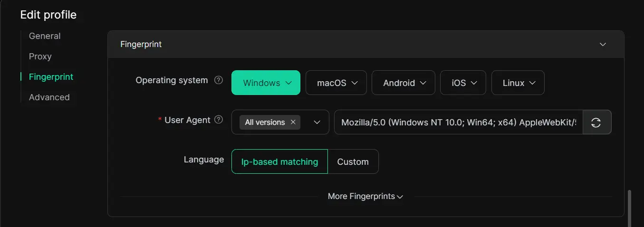This screenshot has width=644, height=227.
Task: Switch Language to Custom
Action: (x=353, y=161)
